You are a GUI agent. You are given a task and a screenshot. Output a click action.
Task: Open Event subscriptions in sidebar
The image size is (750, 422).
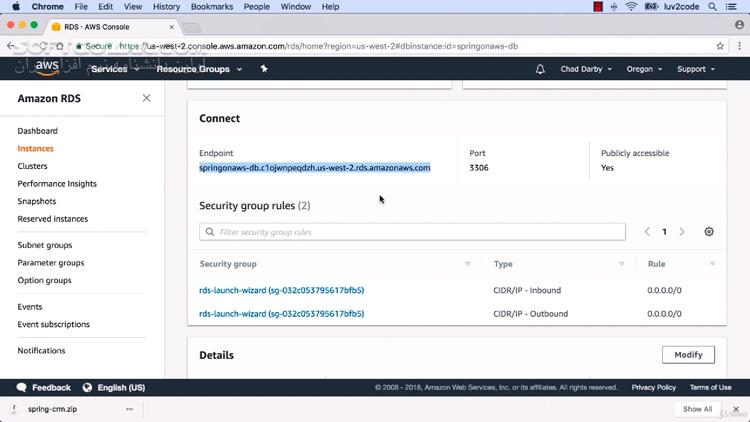tap(54, 324)
